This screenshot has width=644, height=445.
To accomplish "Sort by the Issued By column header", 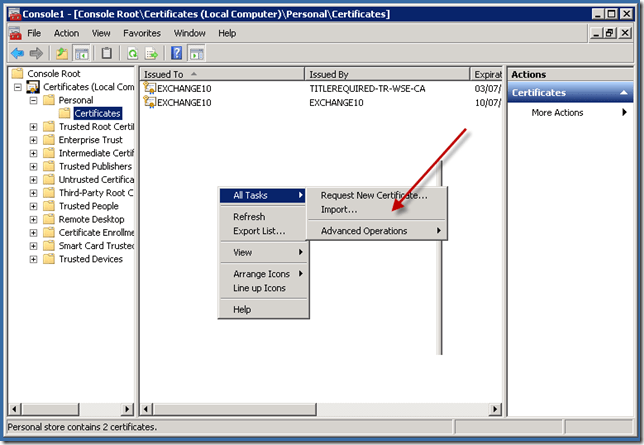I will (x=387, y=74).
